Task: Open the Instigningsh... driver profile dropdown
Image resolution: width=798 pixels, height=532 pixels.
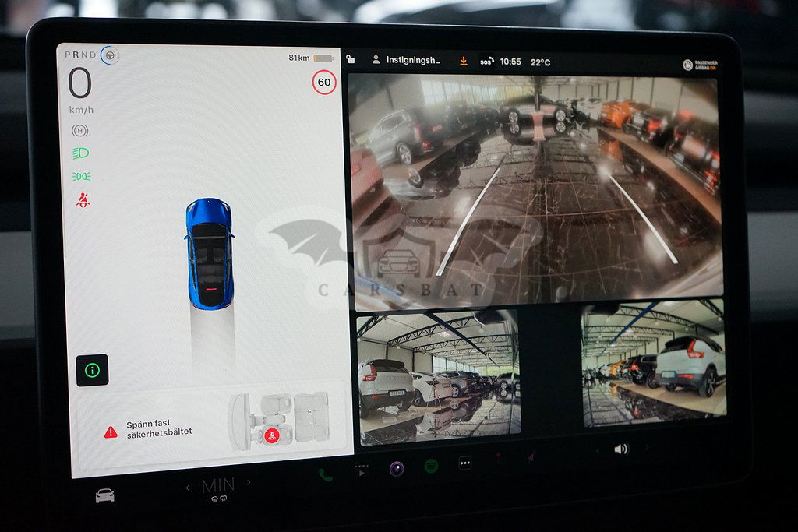Action: click(407, 60)
